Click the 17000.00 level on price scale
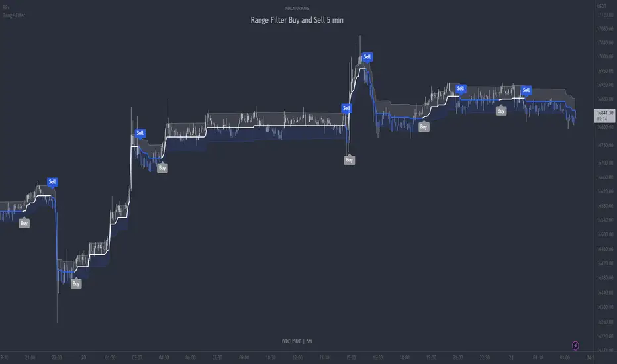The height and width of the screenshot is (364, 617). [605, 56]
